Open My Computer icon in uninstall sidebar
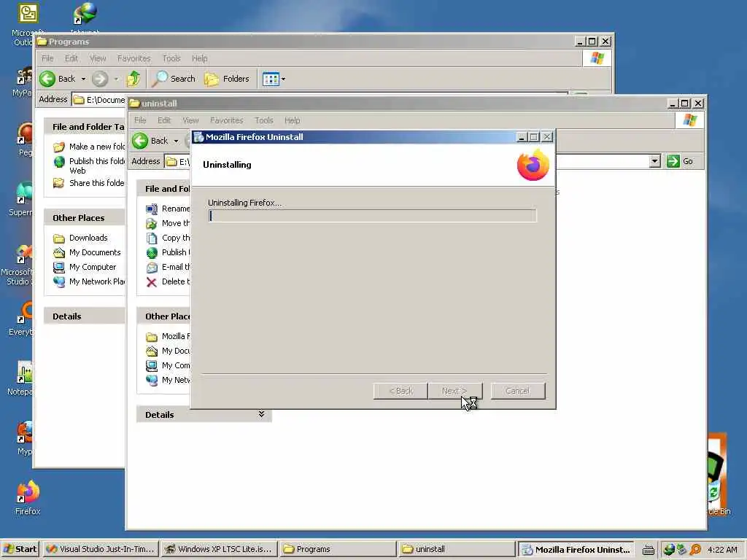Screen dimensions: 747x560 pos(152,366)
